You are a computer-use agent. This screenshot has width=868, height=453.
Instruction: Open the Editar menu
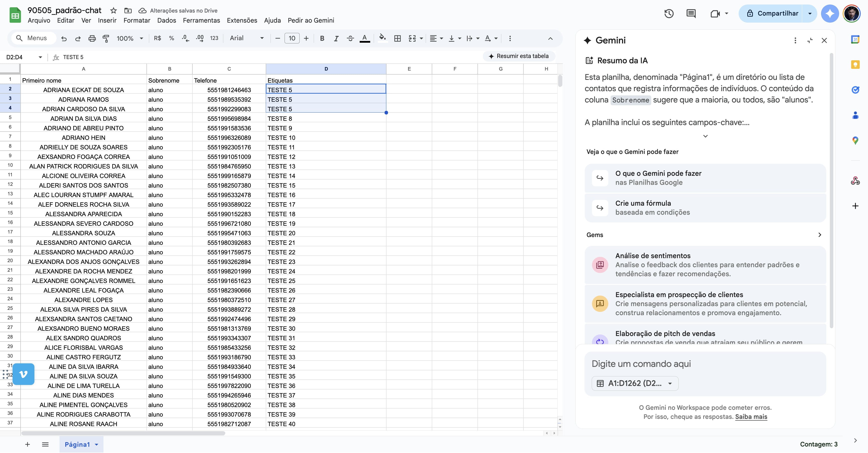[x=66, y=20]
